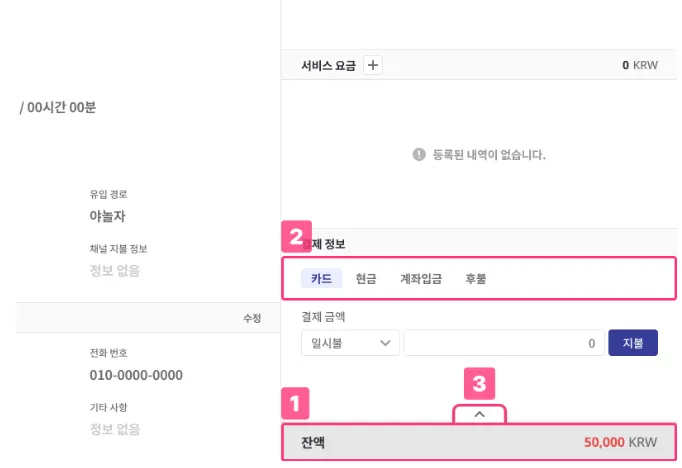The height and width of the screenshot is (468, 682).
Task: Switch to the 현금 payment tab
Action: (x=366, y=279)
